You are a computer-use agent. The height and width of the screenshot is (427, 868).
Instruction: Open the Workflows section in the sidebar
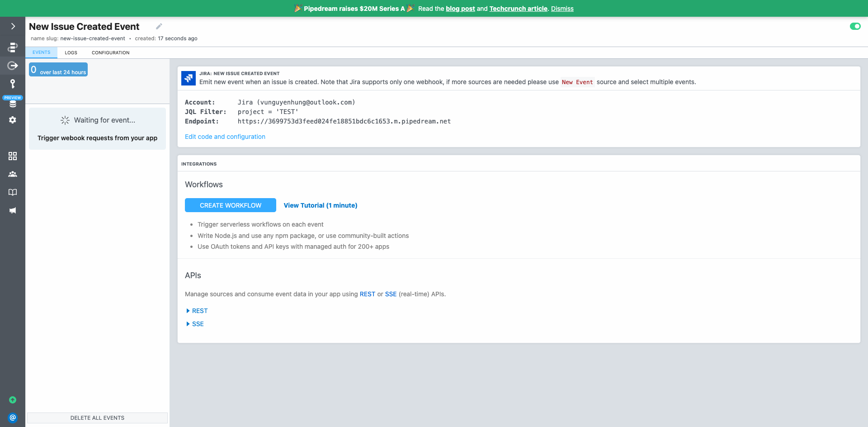[x=13, y=47]
